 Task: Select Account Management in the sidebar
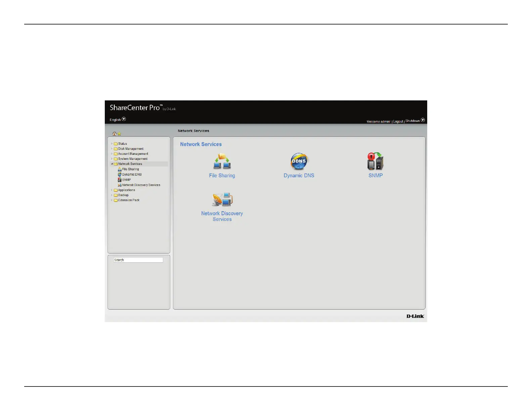tap(133, 154)
